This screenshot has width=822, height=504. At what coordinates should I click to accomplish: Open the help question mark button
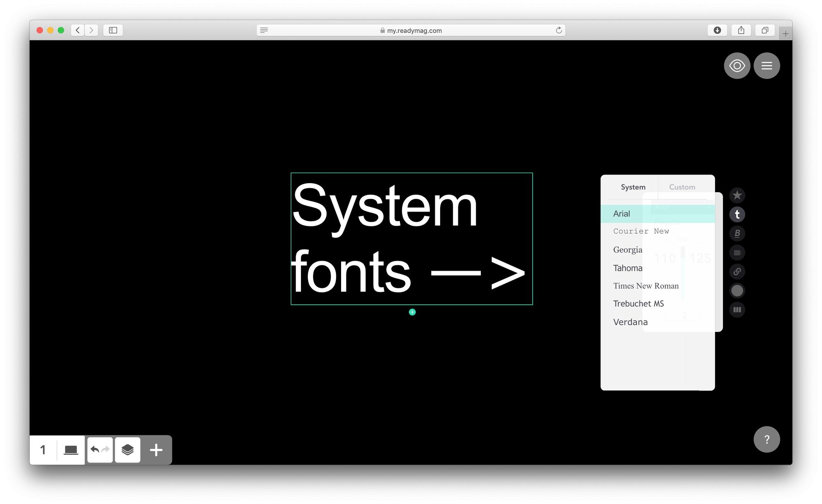767,440
